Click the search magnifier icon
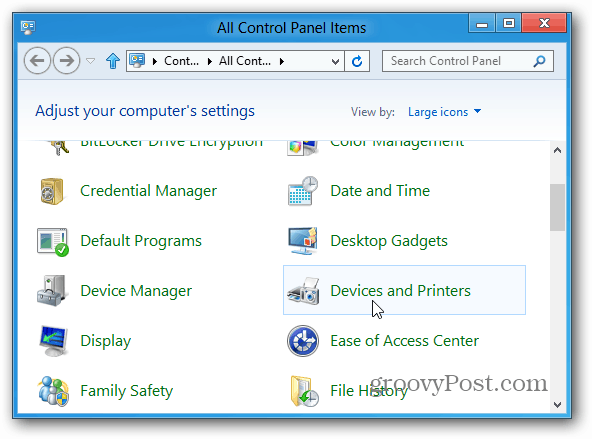 click(540, 61)
